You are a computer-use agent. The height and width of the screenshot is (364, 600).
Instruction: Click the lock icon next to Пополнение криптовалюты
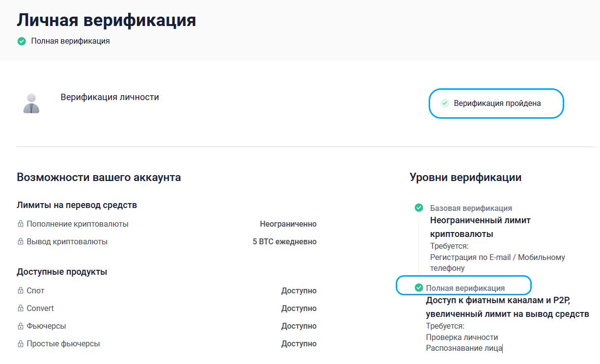[21, 224]
